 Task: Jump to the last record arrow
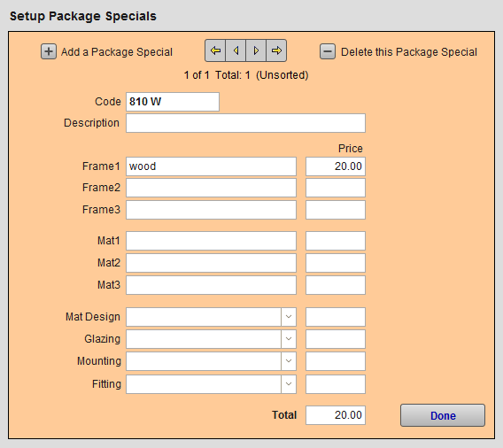(x=276, y=50)
